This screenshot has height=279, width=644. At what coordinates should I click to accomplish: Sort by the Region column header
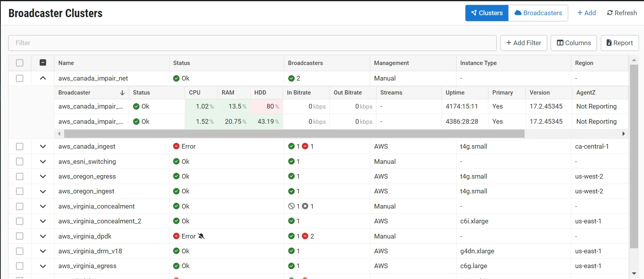pos(600,63)
